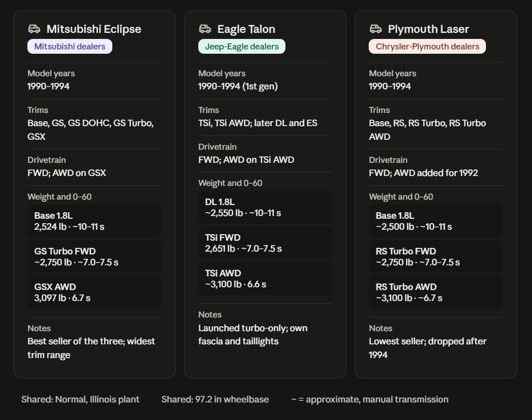Click the Eagle Talon heading
This screenshot has height=420, width=532.
(x=247, y=29)
